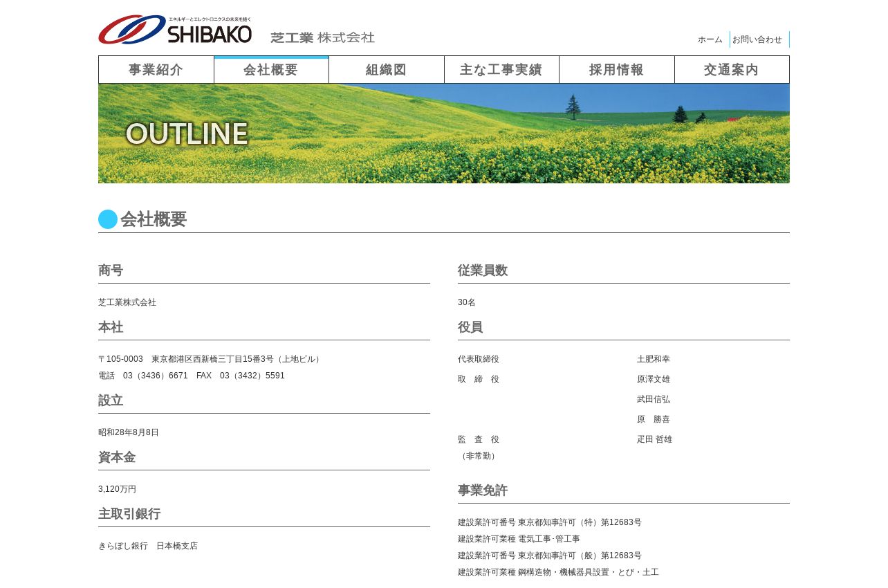Select the name 武田信弘
The height and width of the screenshot is (588, 888).
tap(654, 399)
